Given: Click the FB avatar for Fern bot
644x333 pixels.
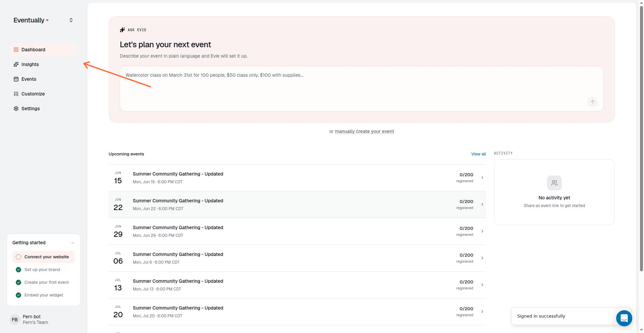Looking at the screenshot, I should point(15,320).
